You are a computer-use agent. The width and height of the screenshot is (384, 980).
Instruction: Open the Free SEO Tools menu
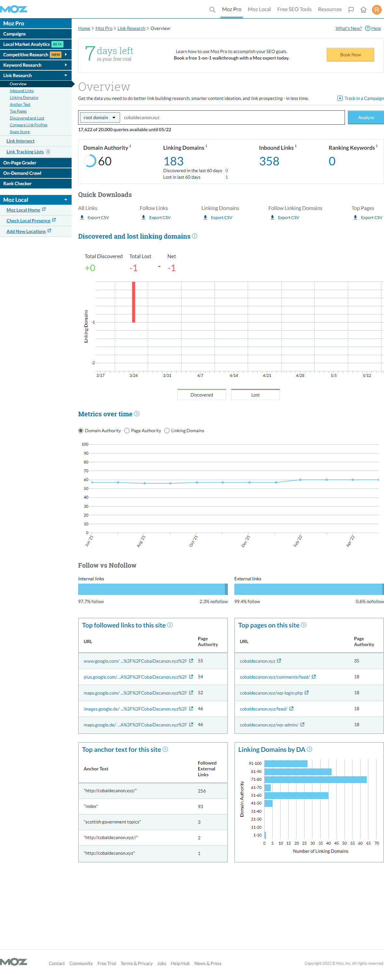tap(294, 9)
